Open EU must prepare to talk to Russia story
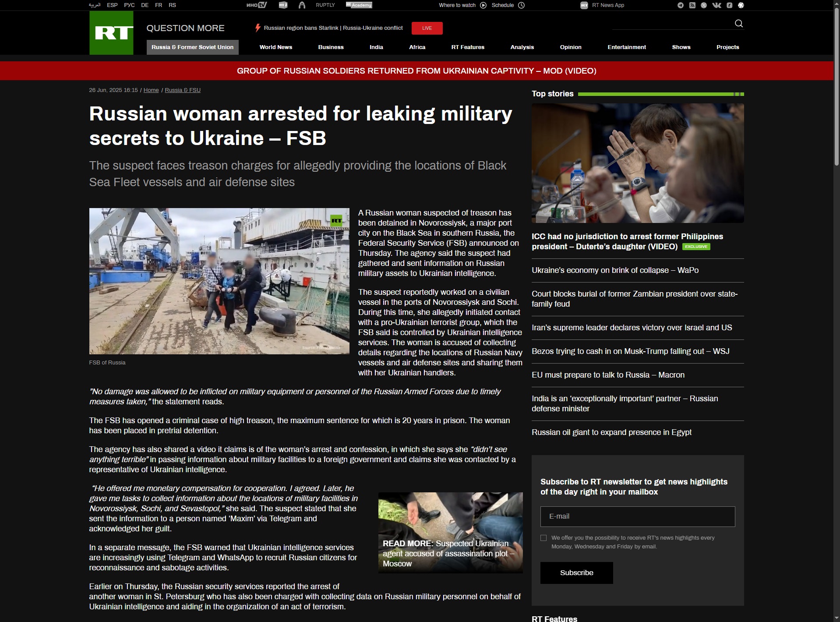The image size is (840, 622). point(608,375)
